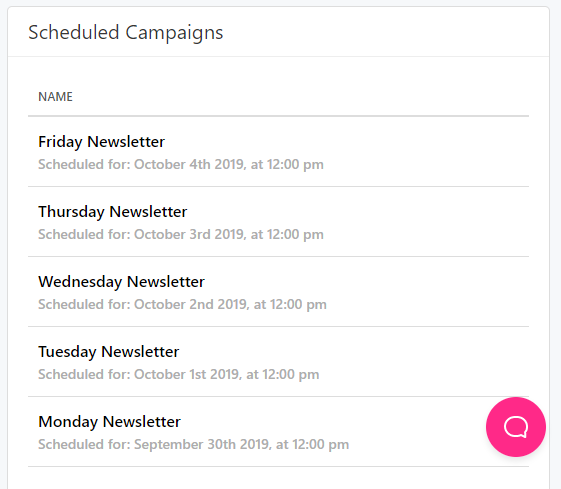Select the September 30th 2019 schedule text
The height and width of the screenshot is (489, 561).
(194, 445)
